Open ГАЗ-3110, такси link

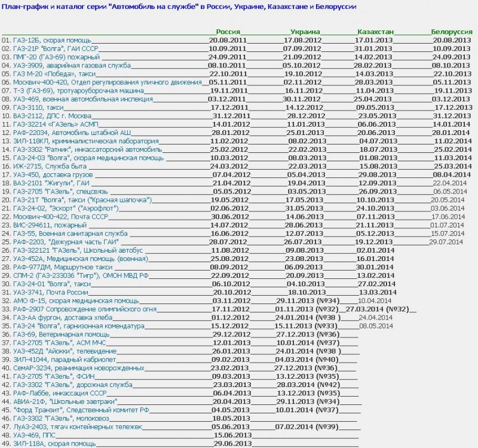tap(38, 108)
